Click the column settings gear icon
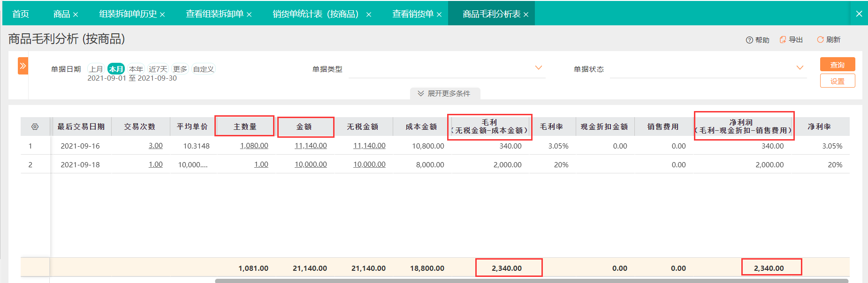Image resolution: width=868 pixels, height=283 pixels. coord(35,127)
